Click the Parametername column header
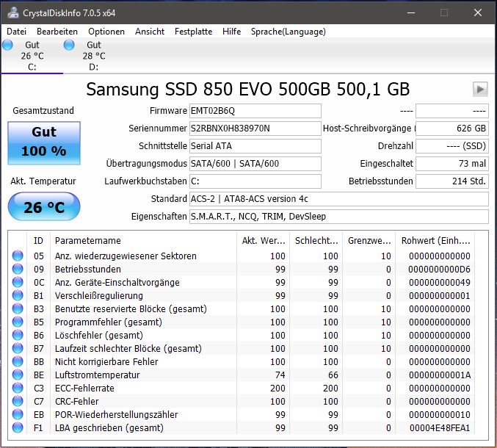This screenshot has width=497, height=448. click(x=143, y=241)
